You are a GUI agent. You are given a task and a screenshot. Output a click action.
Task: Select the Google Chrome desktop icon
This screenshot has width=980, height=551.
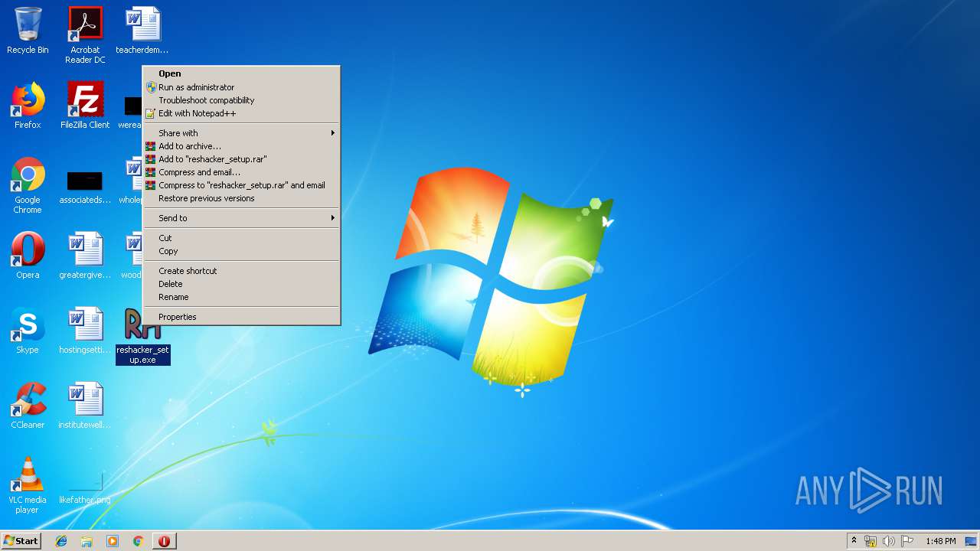coord(28,185)
